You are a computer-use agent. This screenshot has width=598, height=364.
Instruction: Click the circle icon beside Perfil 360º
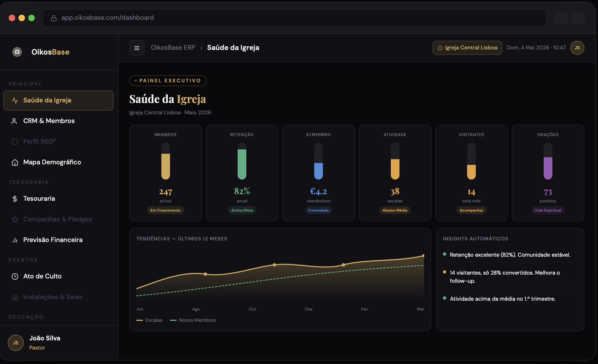pyautogui.click(x=15, y=142)
